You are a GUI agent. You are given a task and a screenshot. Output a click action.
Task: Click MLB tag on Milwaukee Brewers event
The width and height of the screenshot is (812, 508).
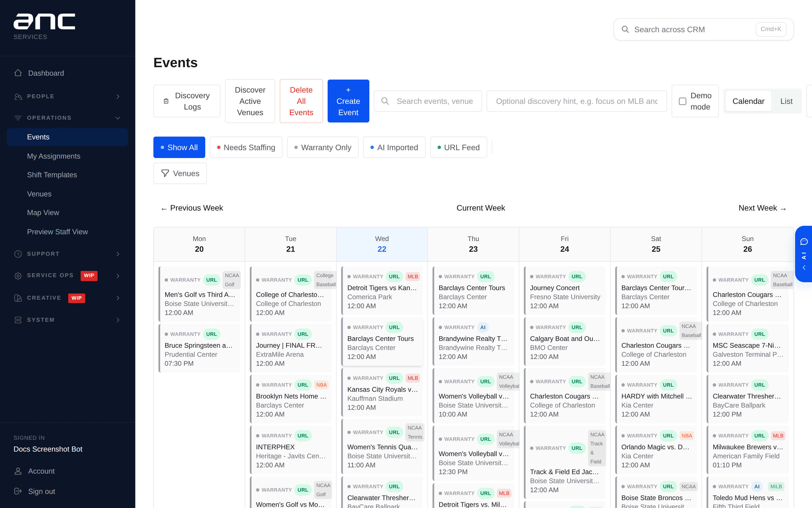[x=778, y=436]
